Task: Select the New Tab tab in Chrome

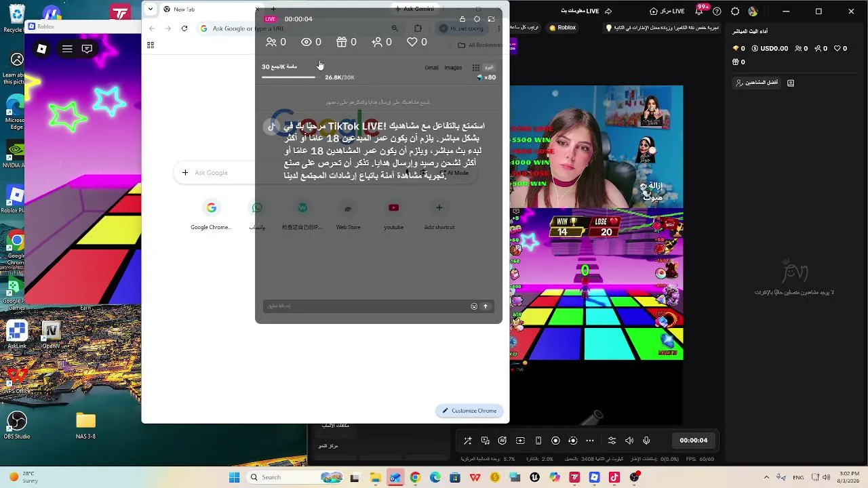Action: [x=210, y=9]
